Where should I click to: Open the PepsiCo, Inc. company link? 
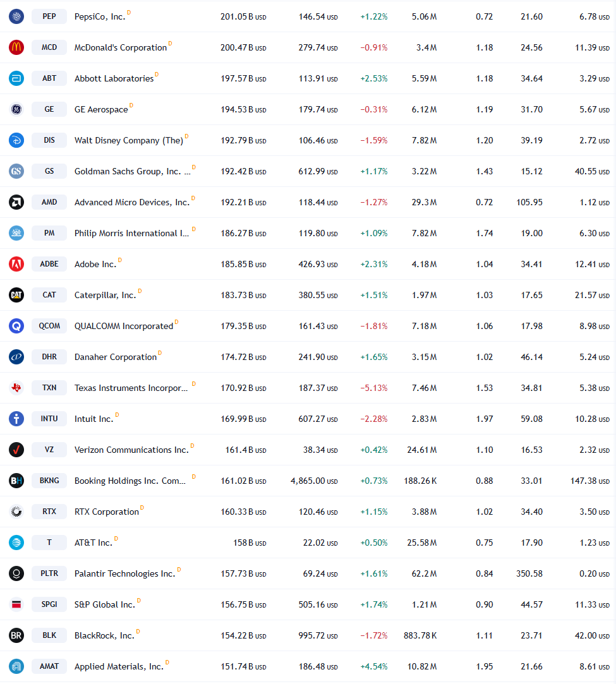[x=100, y=16]
